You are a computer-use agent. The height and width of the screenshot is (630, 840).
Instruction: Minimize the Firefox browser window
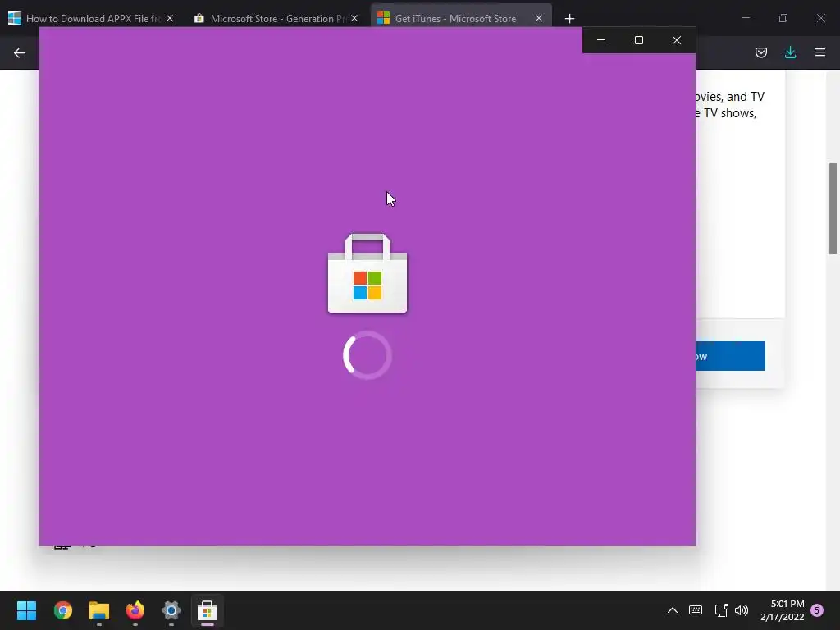pyautogui.click(x=746, y=18)
